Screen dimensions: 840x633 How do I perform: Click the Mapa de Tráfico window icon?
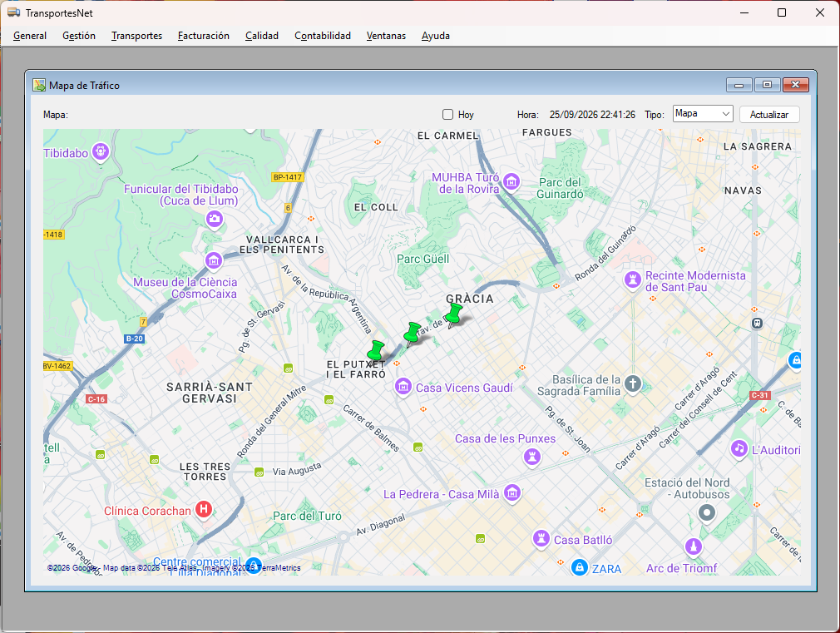(39, 85)
